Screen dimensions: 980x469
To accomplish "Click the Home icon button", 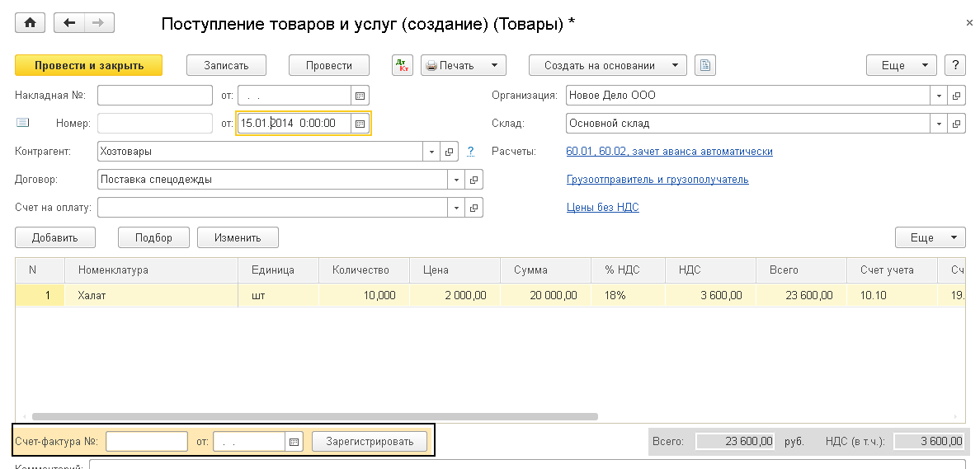I will [x=31, y=23].
